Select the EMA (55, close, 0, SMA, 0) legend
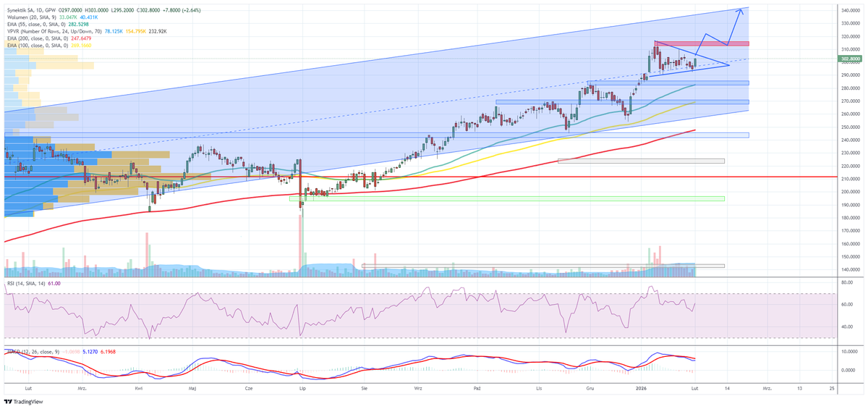The width and height of the screenshot is (868, 409). click(35, 23)
